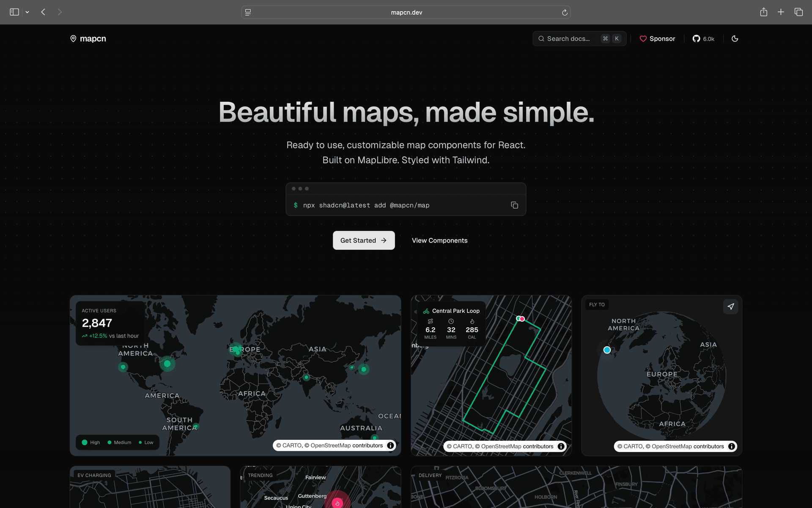Click the Get Started button
The height and width of the screenshot is (508, 812).
[x=364, y=240]
